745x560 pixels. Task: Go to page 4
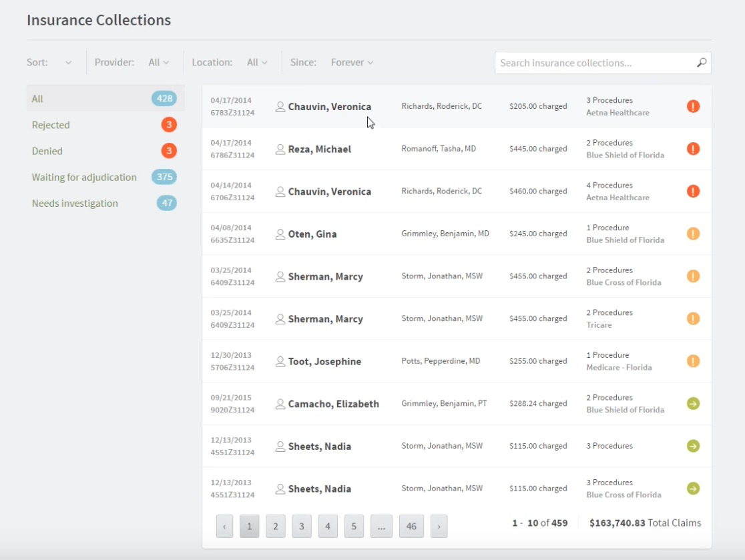coord(328,526)
